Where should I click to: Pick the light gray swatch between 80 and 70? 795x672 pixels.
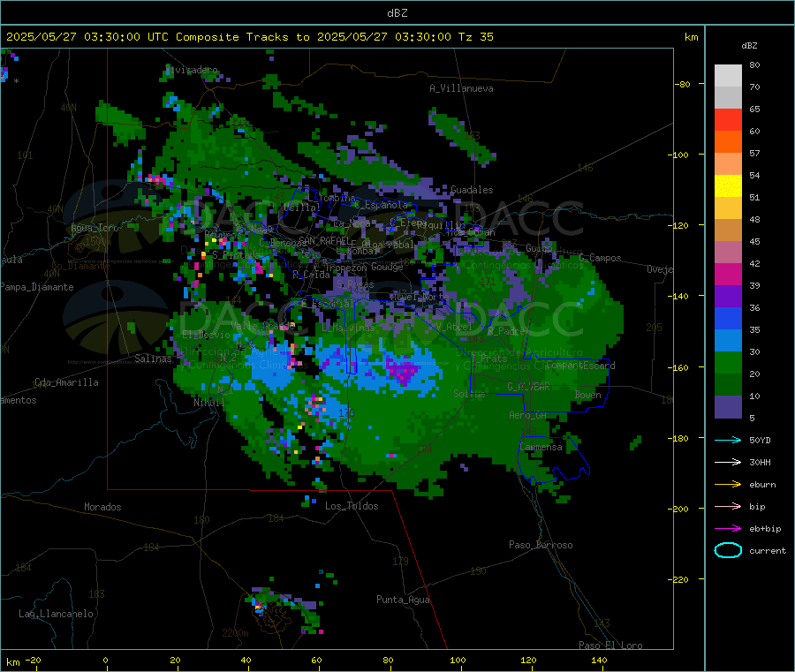point(728,76)
